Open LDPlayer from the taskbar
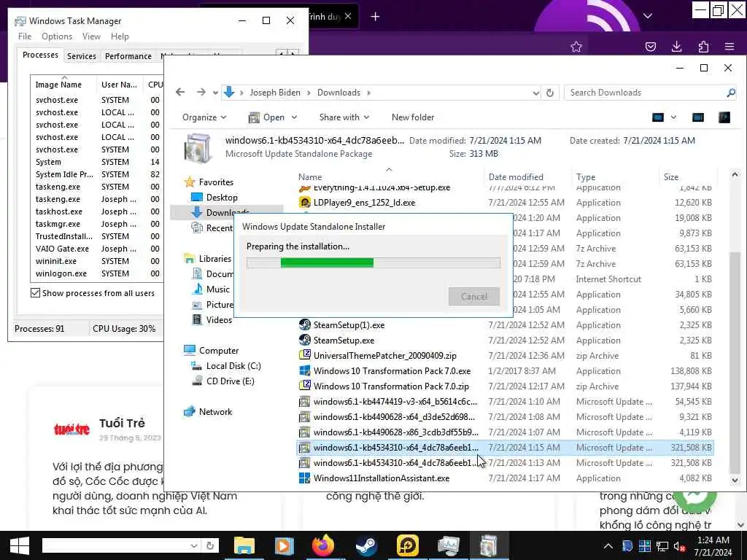The image size is (747, 560). click(408, 545)
